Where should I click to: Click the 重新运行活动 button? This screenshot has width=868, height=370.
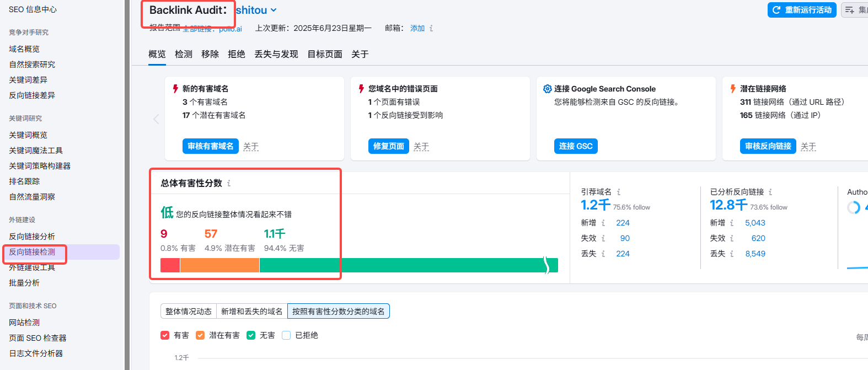click(x=802, y=10)
